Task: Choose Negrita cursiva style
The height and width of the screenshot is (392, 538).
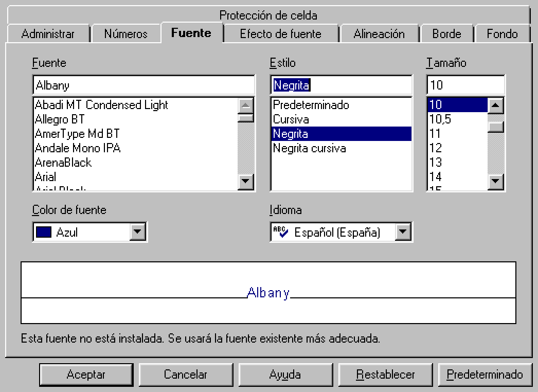Action: pyautogui.click(x=309, y=148)
